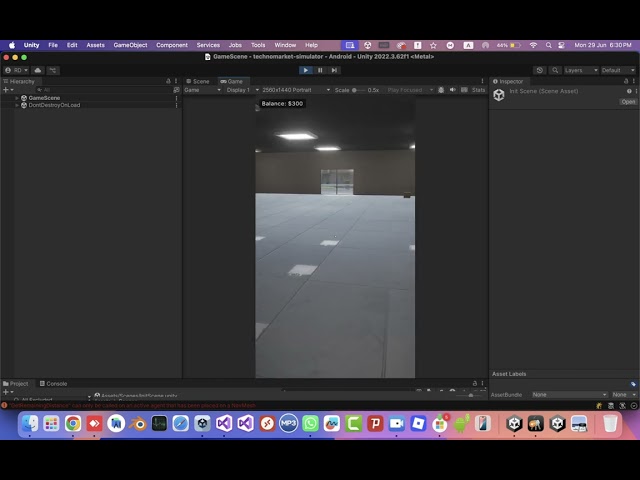Switch to the Console tab
Viewport: 640px width, 480px height.
click(x=53, y=384)
